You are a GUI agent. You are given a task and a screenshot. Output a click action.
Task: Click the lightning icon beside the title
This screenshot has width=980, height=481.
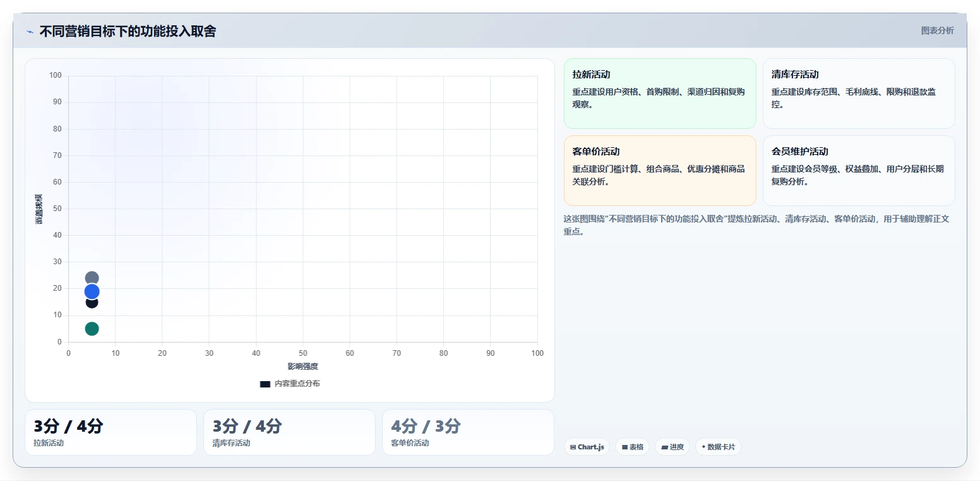tap(30, 32)
